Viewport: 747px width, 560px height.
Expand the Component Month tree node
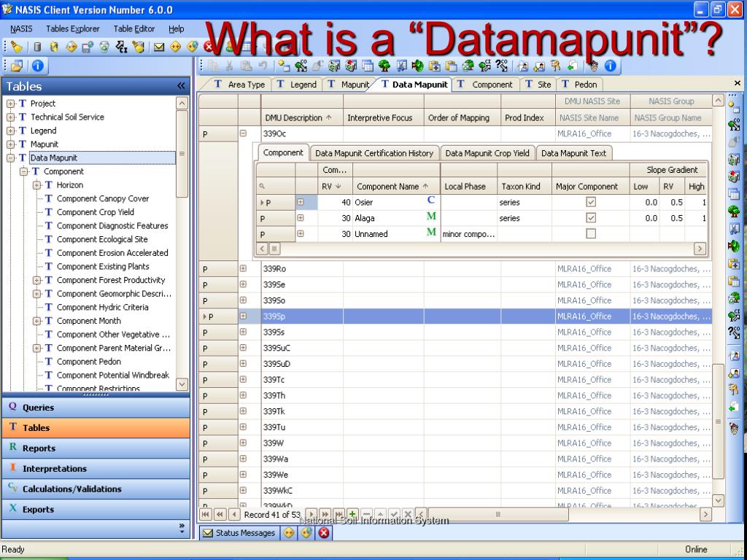36,321
